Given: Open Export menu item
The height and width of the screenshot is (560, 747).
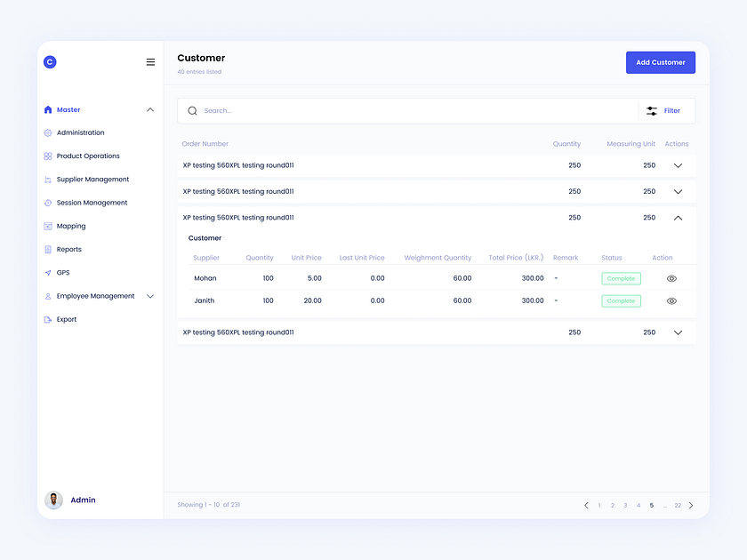Looking at the screenshot, I should [67, 319].
